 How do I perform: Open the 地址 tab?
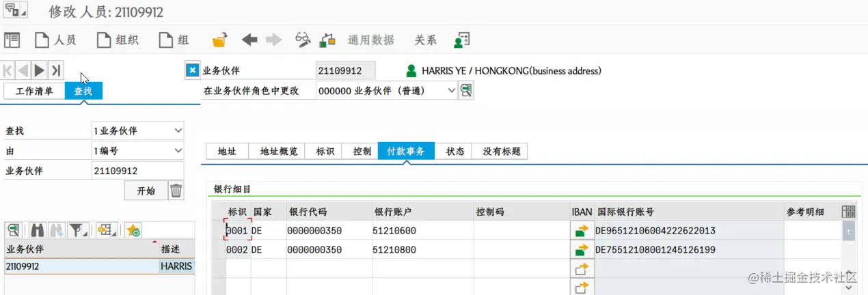point(226,151)
